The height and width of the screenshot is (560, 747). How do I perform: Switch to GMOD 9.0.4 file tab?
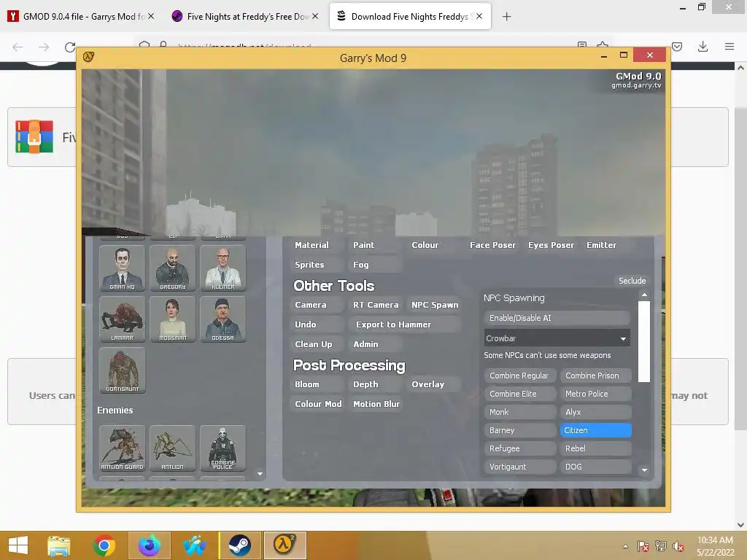pos(81,17)
